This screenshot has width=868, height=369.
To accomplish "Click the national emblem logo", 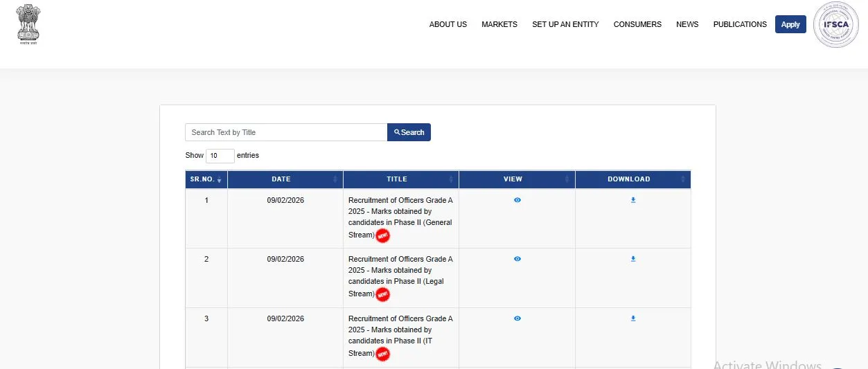I will (x=28, y=24).
